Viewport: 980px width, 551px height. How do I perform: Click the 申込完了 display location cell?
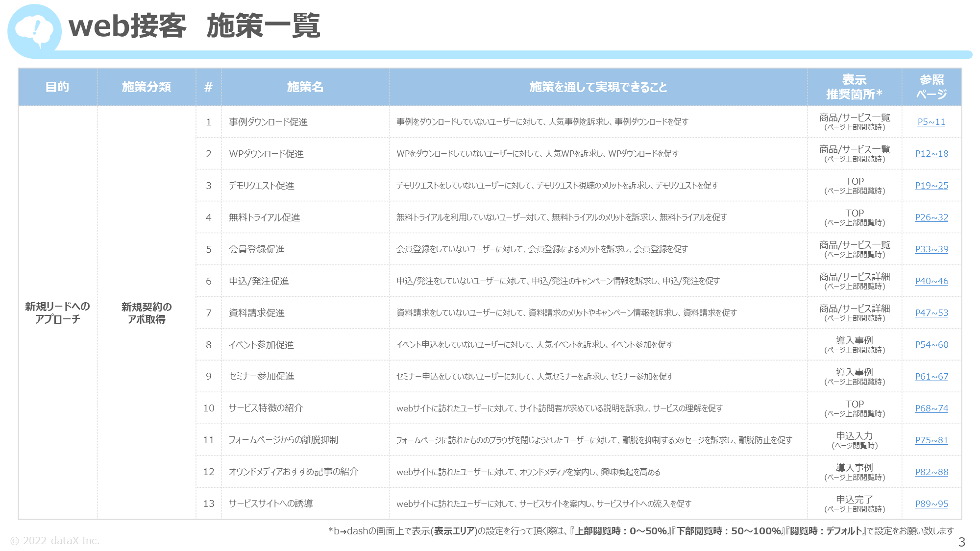pos(855,503)
